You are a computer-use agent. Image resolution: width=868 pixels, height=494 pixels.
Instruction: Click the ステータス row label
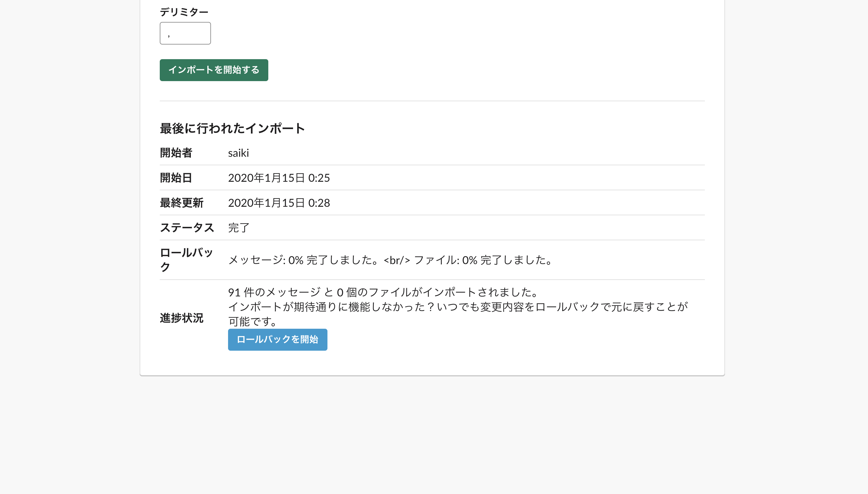(x=187, y=227)
